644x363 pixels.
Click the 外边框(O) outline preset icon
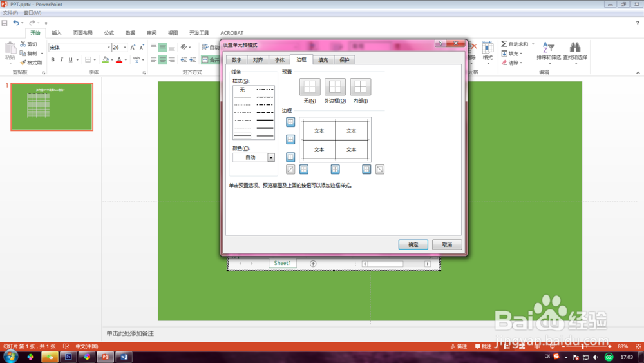(335, 87)
